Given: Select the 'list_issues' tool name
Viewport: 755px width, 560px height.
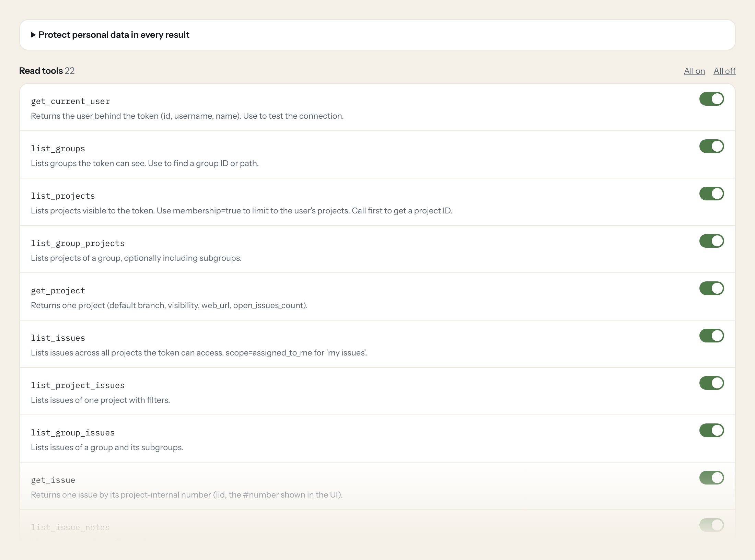Looking at the screenshot, I should click(58, 338).
